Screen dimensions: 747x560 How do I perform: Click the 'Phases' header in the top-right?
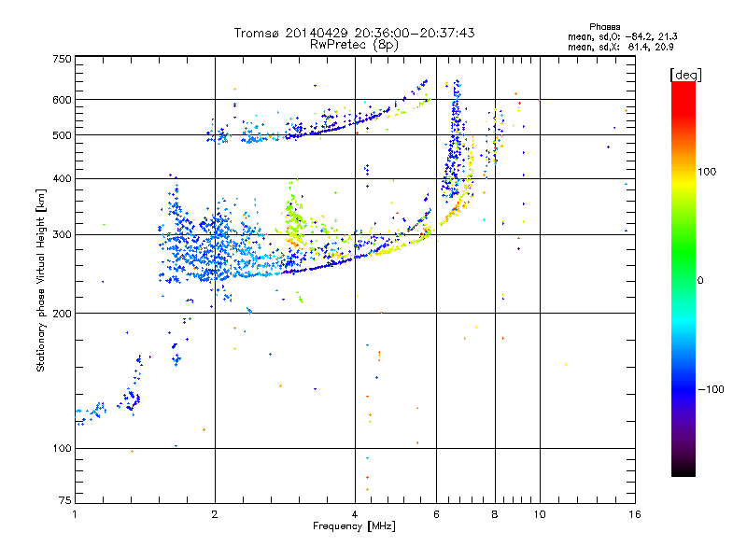tap(604, 27)
